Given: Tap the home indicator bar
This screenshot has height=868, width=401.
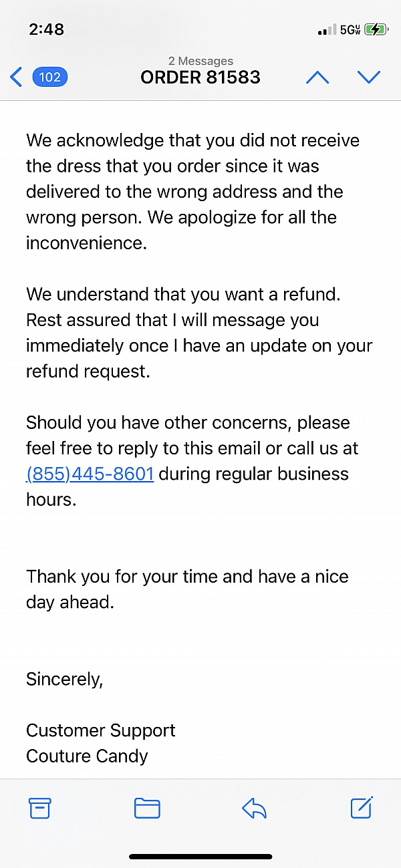Looking at the screenshot, I should tap(200, 857).
